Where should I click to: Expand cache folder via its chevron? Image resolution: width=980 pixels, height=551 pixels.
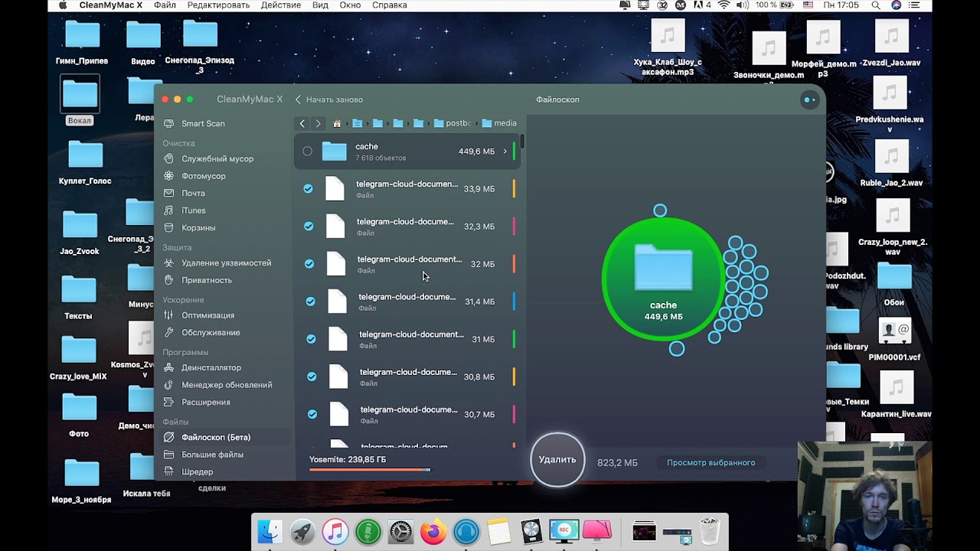click(x=505, y=152)
